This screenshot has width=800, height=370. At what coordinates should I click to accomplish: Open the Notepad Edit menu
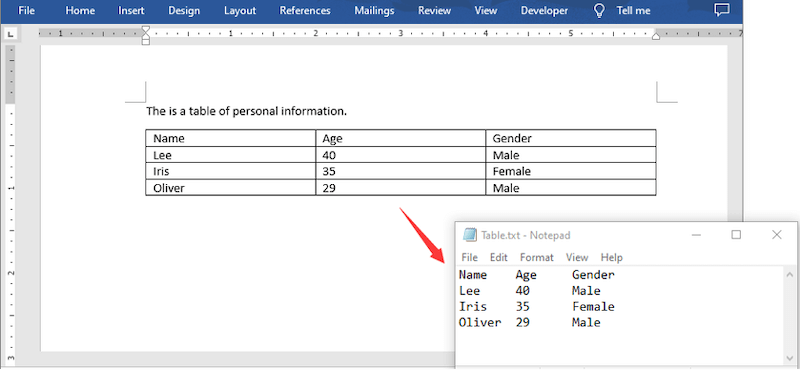pos(499,257)
